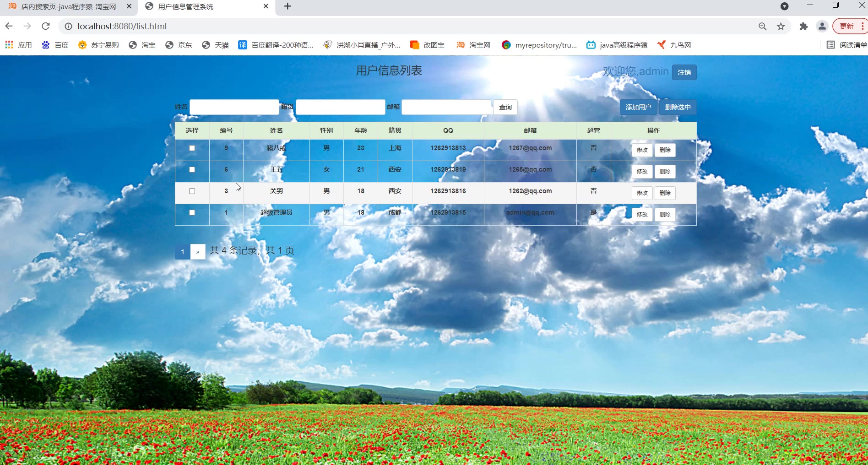Go back with the browser back arrow
Image resolution: width=868 pixels, height=465 pixels.
pos(9,26)
